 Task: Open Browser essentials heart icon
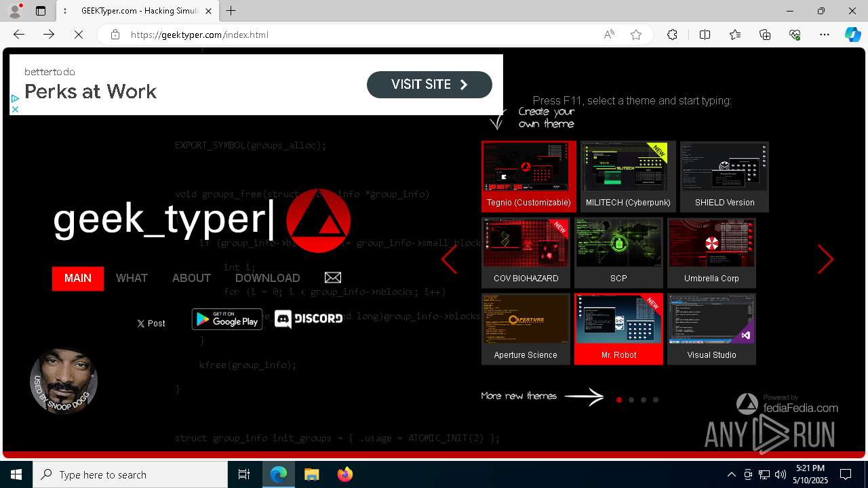[795, 35]
